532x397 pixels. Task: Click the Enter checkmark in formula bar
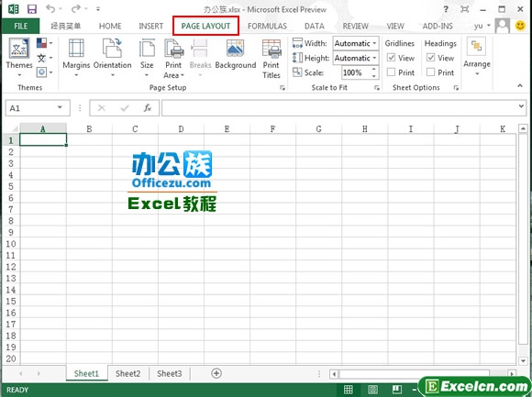click(x=125, y=108)
